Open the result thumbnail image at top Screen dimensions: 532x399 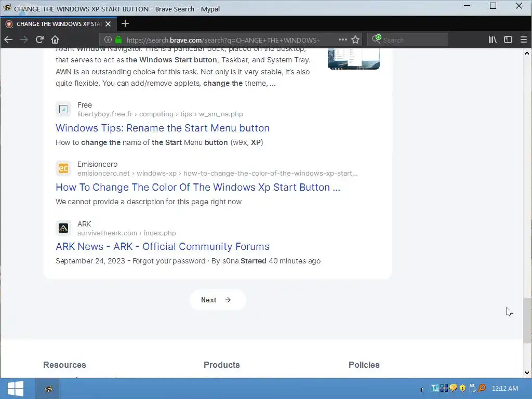(353, 59)
